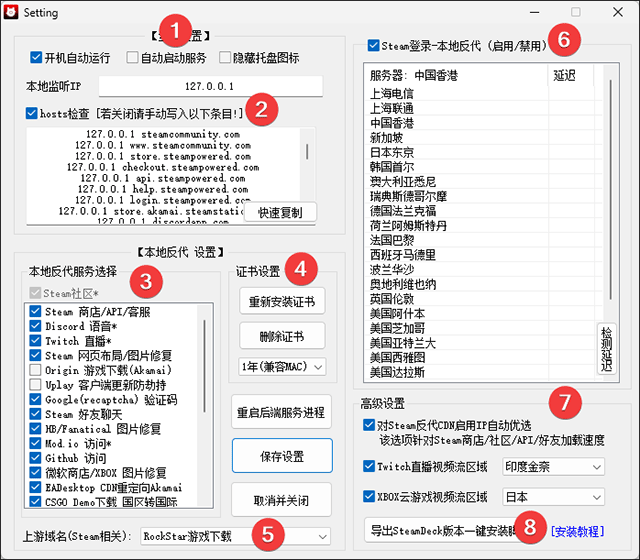The image size is (640, 560).
Task: Expand Twitch stream region 印度金奈 dropdown
Action: 553,467
